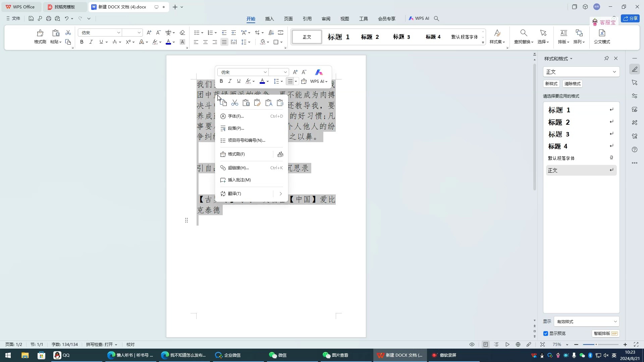This screenshot has width=644, height=362.
Task: Open WeChat from the Windows taskbar
Action: 278,355
